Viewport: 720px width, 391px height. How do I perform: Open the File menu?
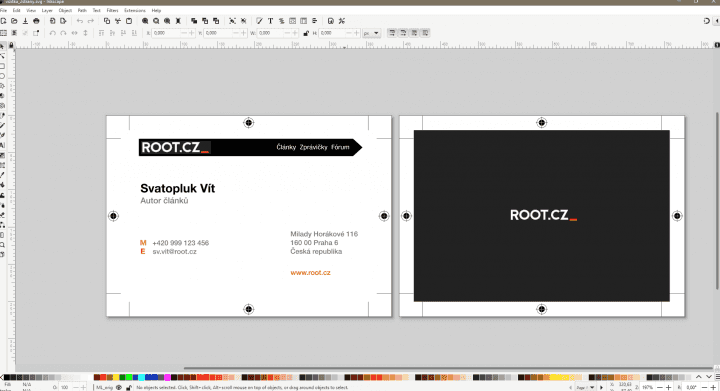(4, 10)
